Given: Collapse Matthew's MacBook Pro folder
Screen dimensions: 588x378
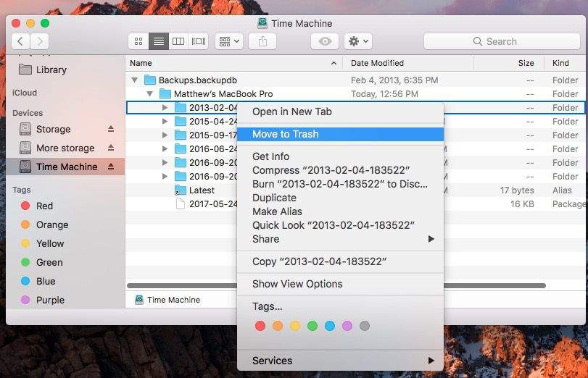Looking at the screenshot, I should tap(149, 93).
